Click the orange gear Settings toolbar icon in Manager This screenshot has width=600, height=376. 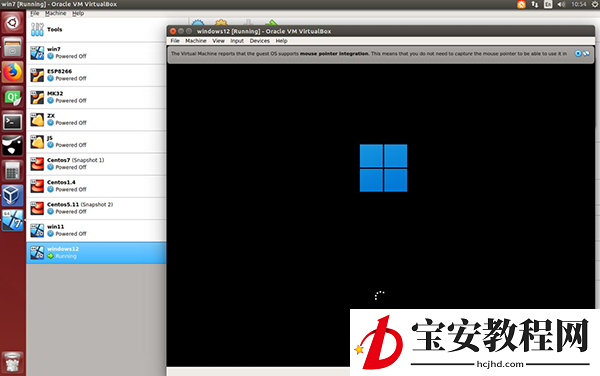(x=221, y=23)
